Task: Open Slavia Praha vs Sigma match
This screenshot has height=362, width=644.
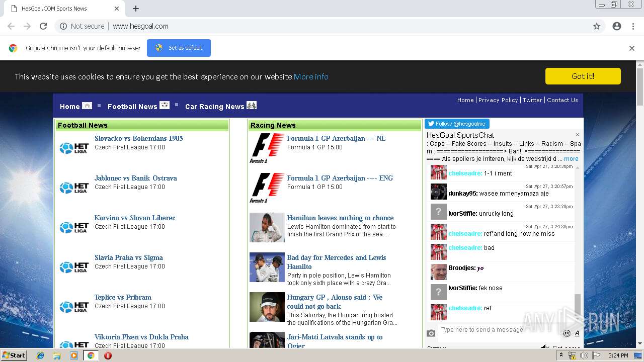Action: click(x=129, y=257)
